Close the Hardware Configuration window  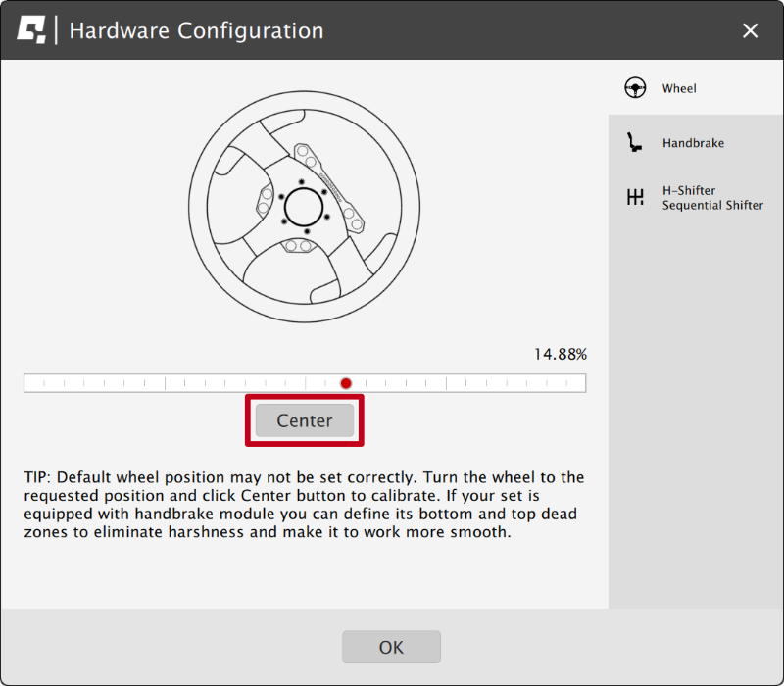coord(751,30)
